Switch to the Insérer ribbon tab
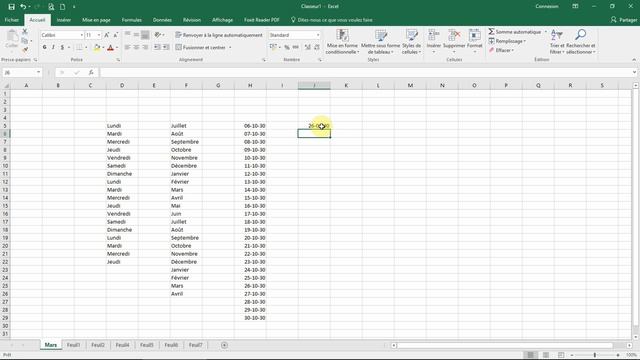The width and height of the screenshot is (640, 360). point(64,20)
